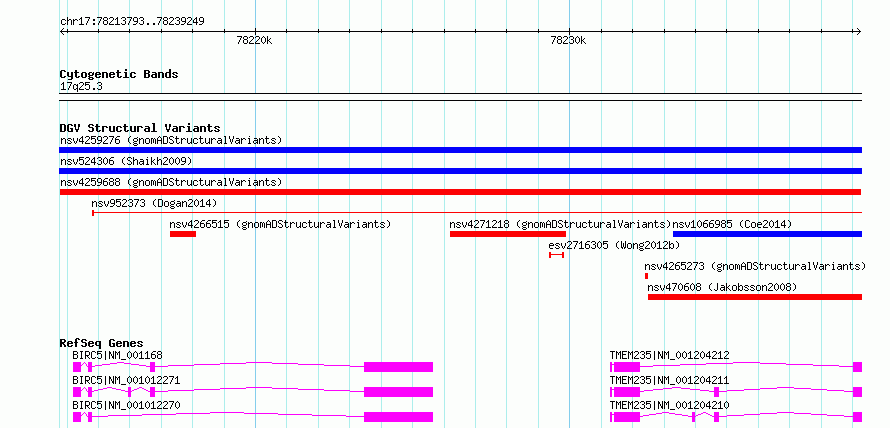The width and height of the screenshot is (890, 428).
Task: Click the 78220k ruler tick label
Action: coord(254,40)
